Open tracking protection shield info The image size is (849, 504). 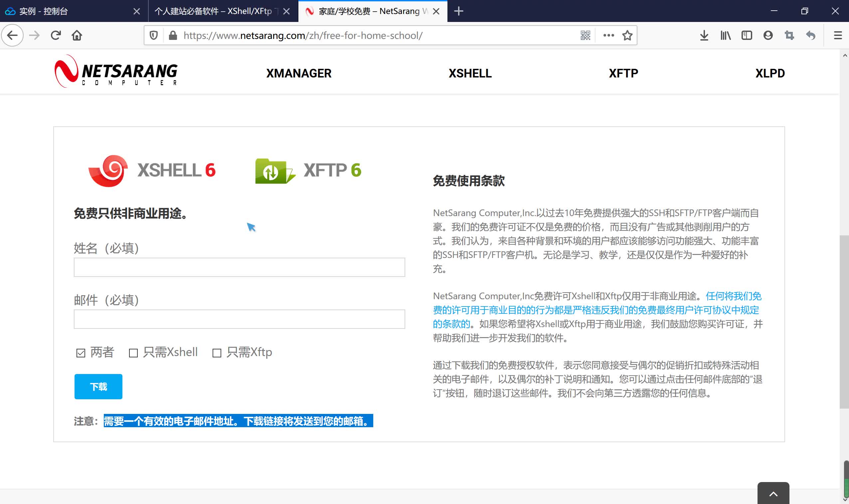pyautogui.click(x=154, y=35)
